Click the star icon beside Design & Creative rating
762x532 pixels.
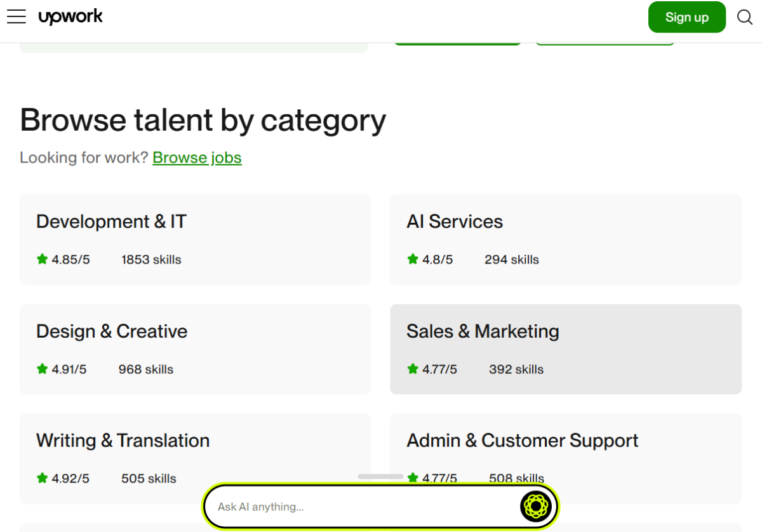(42, 369)
